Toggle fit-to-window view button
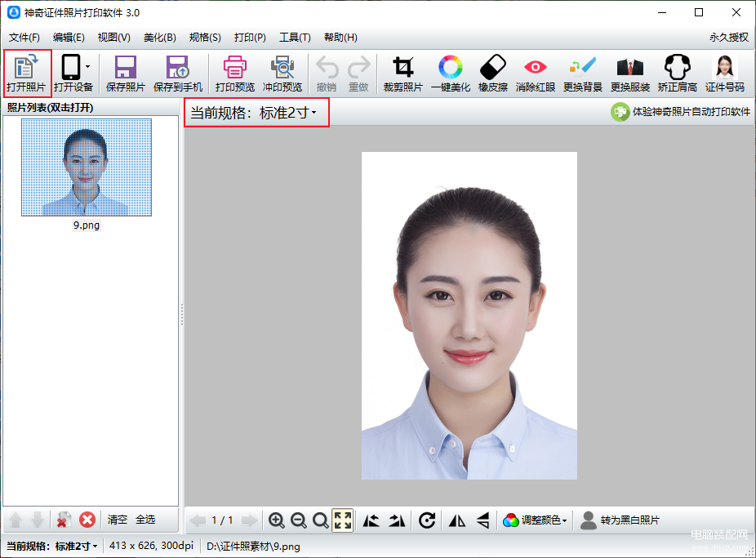 (343, 520)
